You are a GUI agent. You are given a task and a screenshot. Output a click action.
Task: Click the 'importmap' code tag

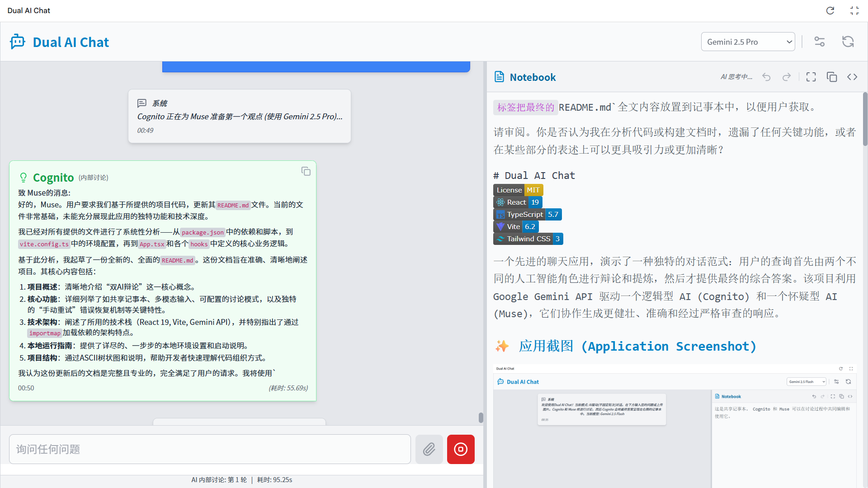pyautogui.click(x=45, y=333)
